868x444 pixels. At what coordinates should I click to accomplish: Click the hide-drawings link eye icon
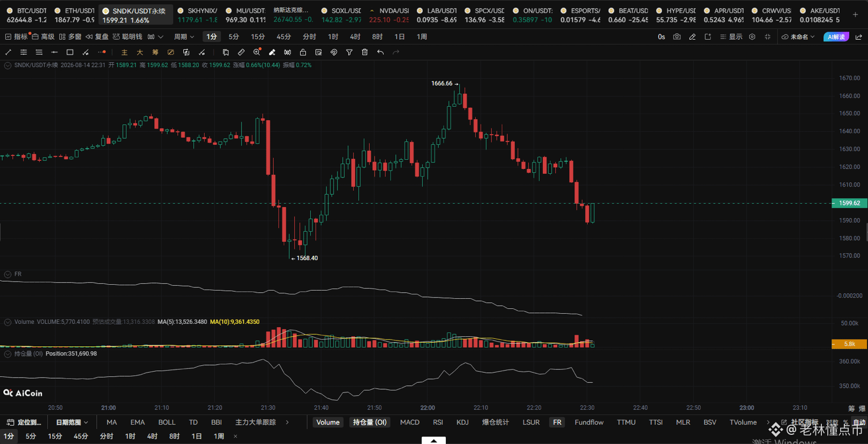pos(334,52)
